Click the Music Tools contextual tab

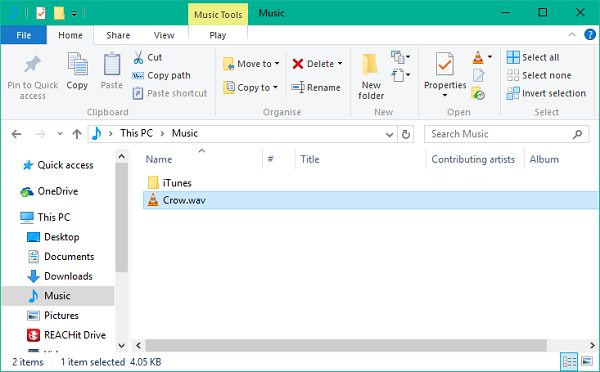tap(218, 15)
